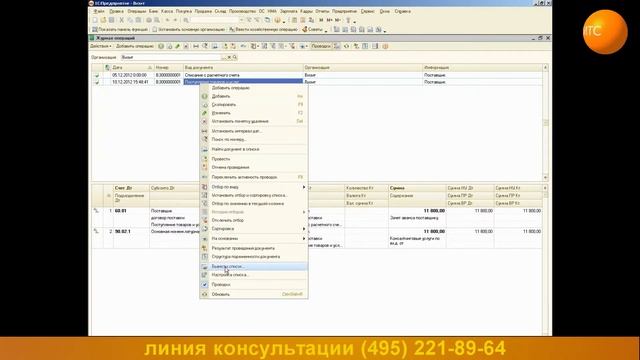Open the Действия dropdown in journal toolbar
The height and width of the screenshot is (360, 640).
tap(100, 46)
